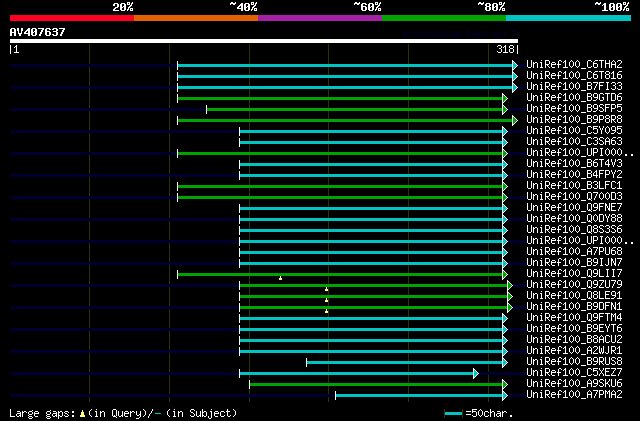Open hit UniRef100_B4FPY2

pyautogui.click(x=574, y=175)
